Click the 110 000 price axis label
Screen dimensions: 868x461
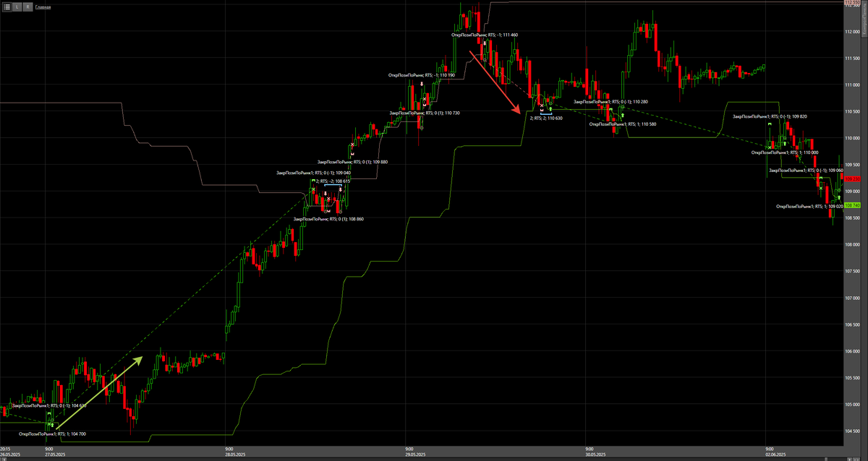(x=851, y=138)
